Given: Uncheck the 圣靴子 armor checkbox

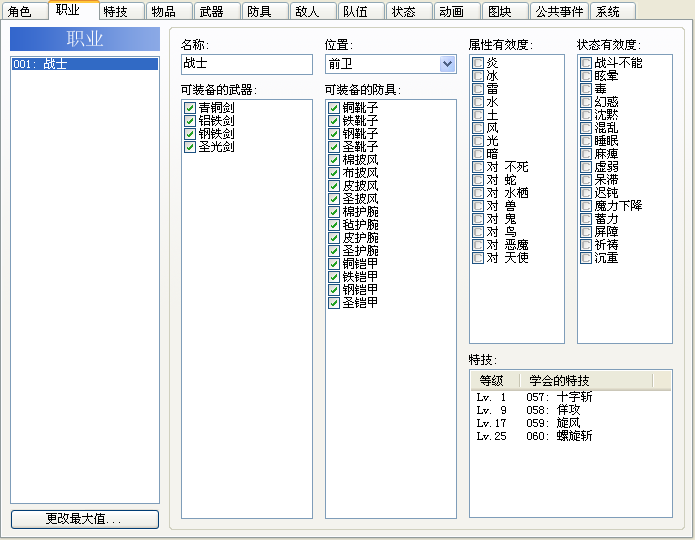Looking at the screenshot, I should tap(334, 147).
